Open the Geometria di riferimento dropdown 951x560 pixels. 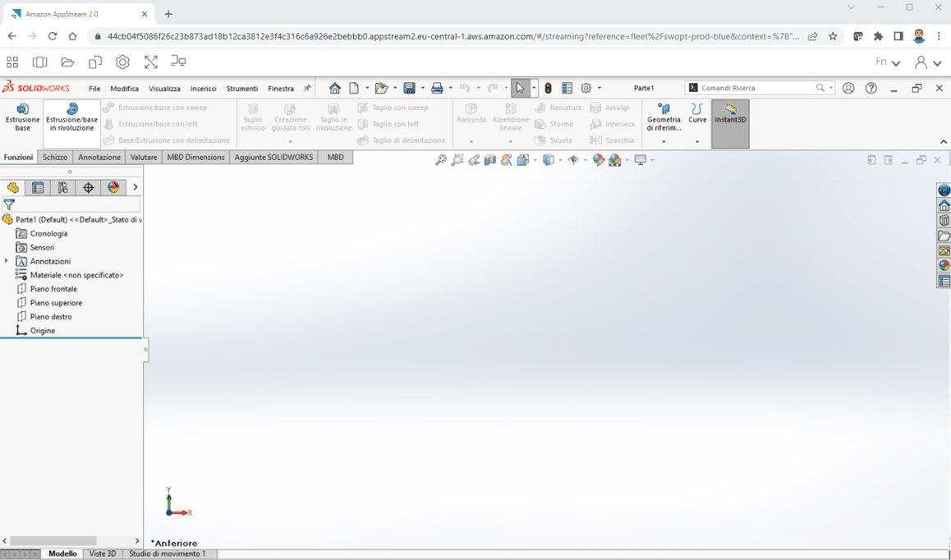click(664, 142)
